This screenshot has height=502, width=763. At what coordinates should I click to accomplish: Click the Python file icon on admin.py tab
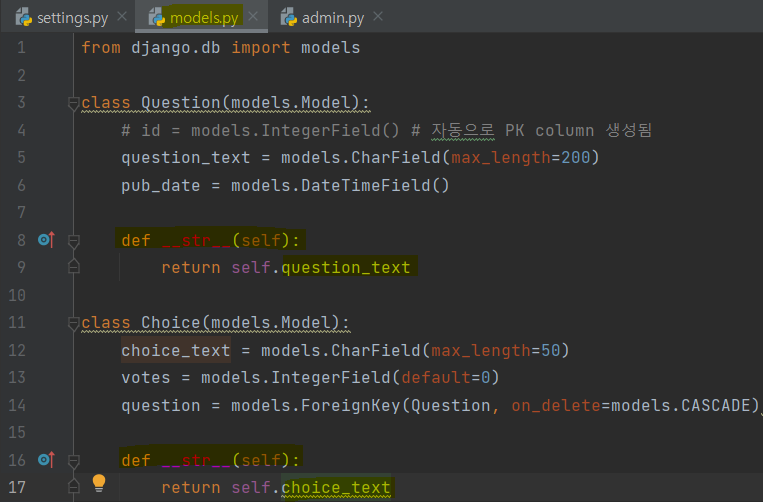tap(289, 17)
